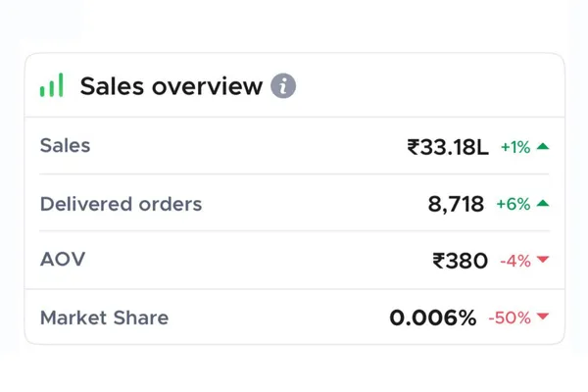Click red down arrow for Market Share
The width and height of the screenshot is (588, 392).
click(x=543, y=317)
